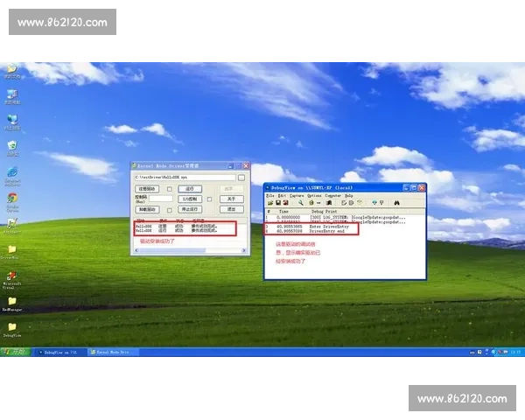Open the File menu in DebugView
The width and height of the screenshot is (525, 420).
click(x=269, y=196)
